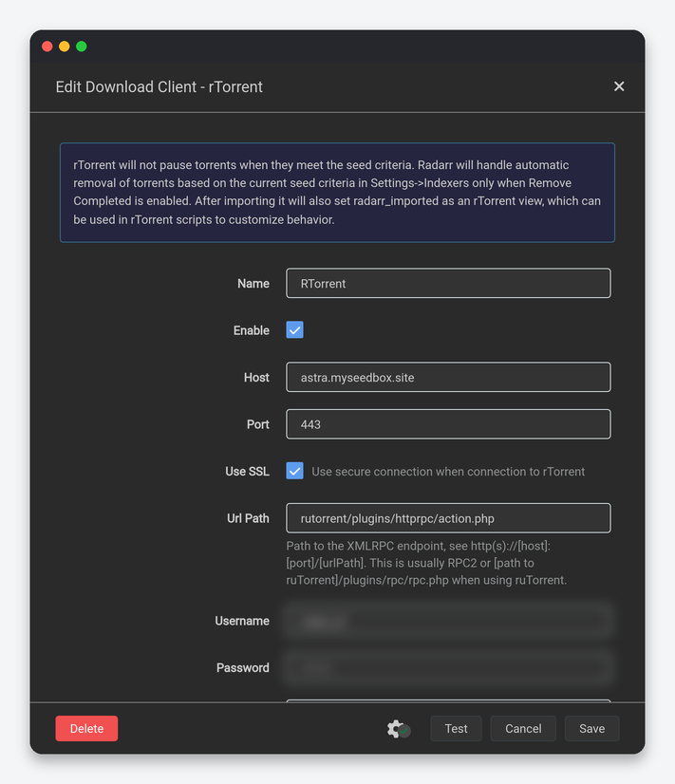Toggle the Enable checkbox

294,330
